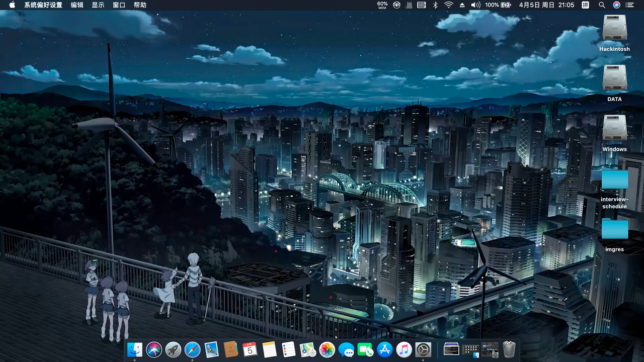This screenshot has height=362, width=644.
Task: Click the eject menu bar icon
Action: [462, 5]
